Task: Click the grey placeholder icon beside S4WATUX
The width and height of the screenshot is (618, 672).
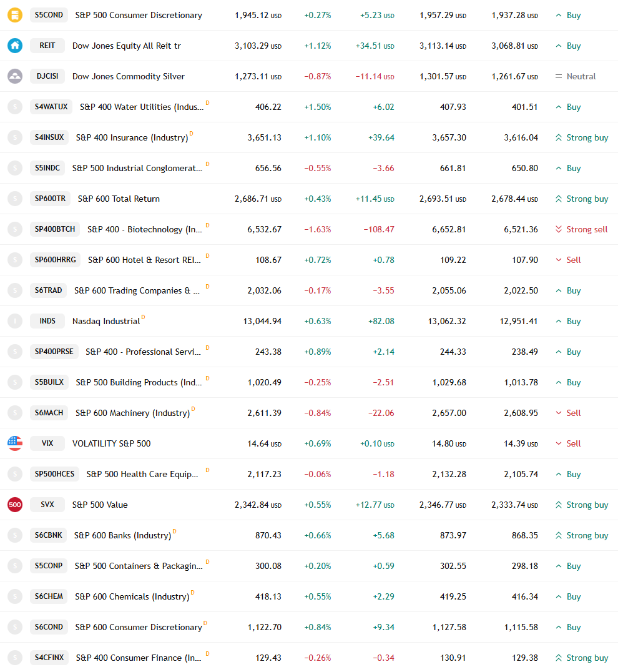Action: tap(15, 107)
